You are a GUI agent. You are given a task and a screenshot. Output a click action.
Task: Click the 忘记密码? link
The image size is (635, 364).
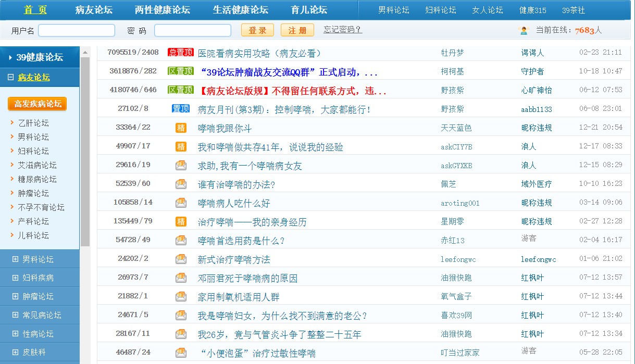(x=342, y=30)
